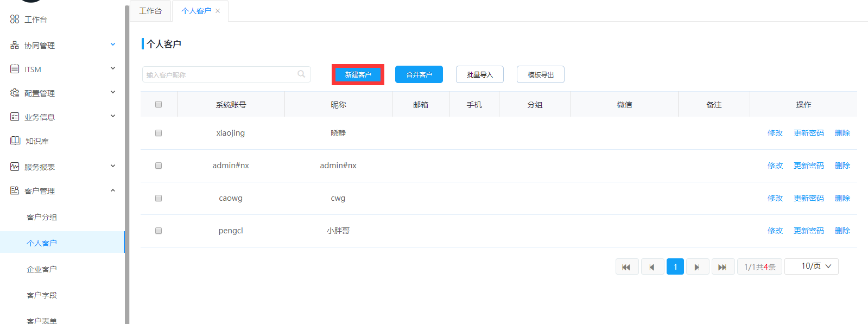Open 企业客户 in the sidebar
Screen dimensions: 868x324
click(42, 269)
